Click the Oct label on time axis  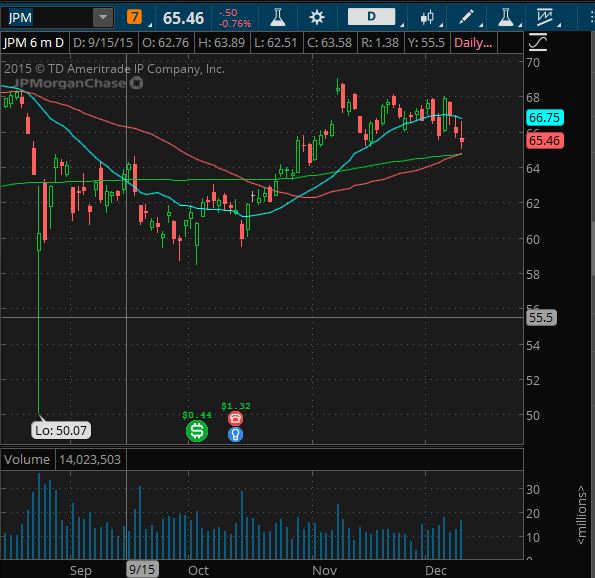coord(198,570)
